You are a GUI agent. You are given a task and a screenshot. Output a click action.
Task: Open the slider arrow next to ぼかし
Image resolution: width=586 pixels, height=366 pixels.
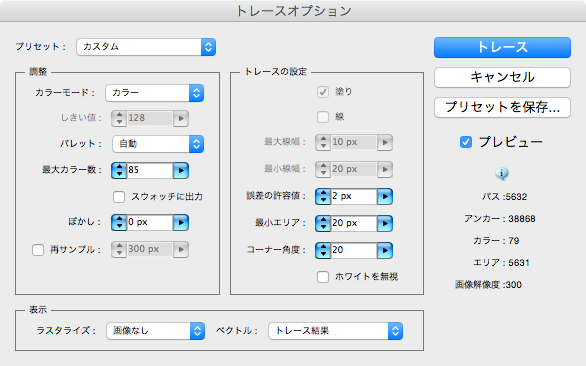pyautogui.click(x=181, y=222)
